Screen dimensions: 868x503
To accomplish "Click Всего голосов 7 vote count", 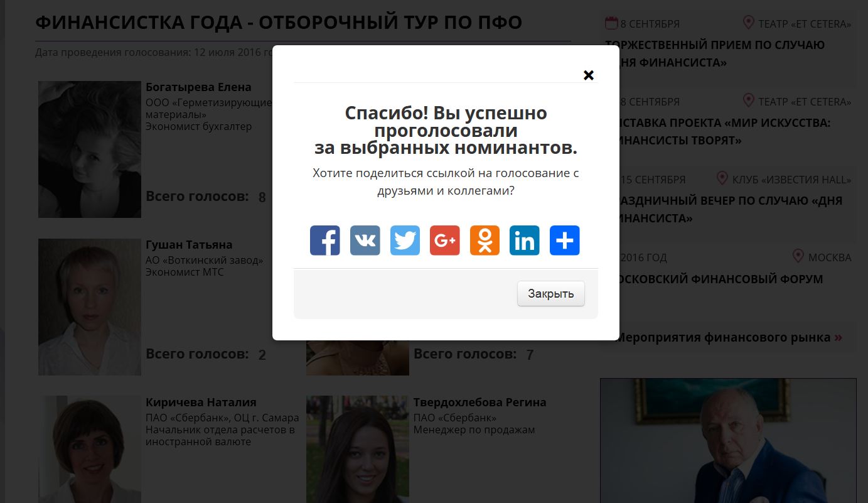I will pos(474,354).
